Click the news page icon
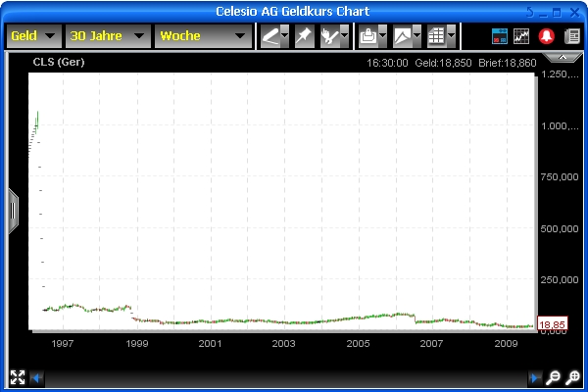 (571, 36)
